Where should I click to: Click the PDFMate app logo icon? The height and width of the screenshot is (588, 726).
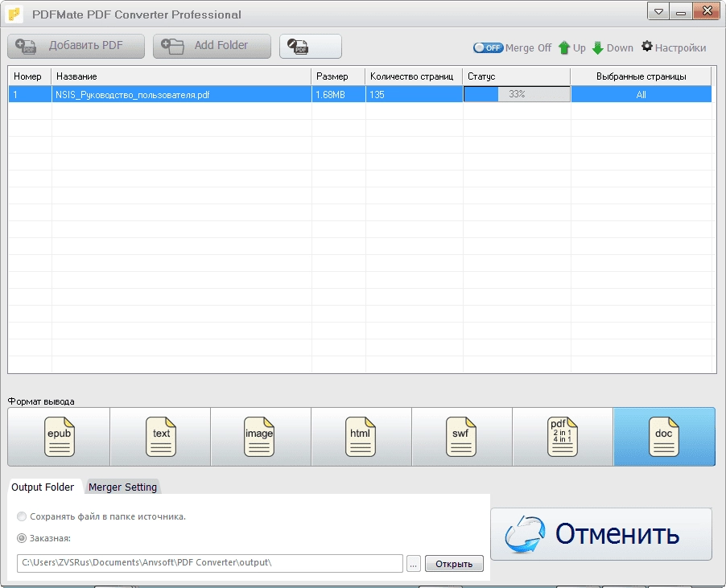14,14
